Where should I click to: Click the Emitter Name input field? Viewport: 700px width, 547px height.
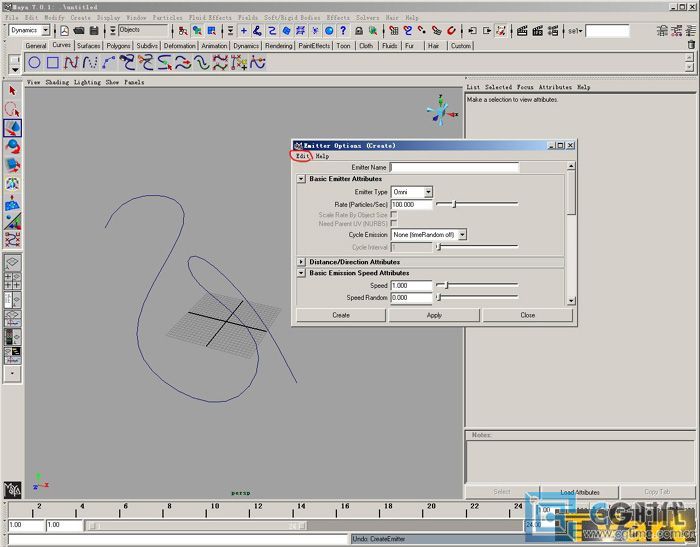pyautogui.click(x=454, y=167)
